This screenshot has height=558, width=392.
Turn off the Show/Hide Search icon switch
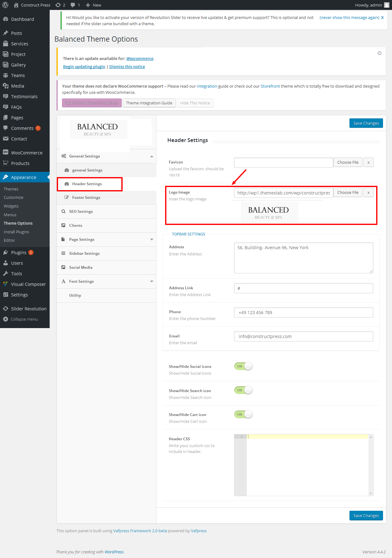pos(243,390)
